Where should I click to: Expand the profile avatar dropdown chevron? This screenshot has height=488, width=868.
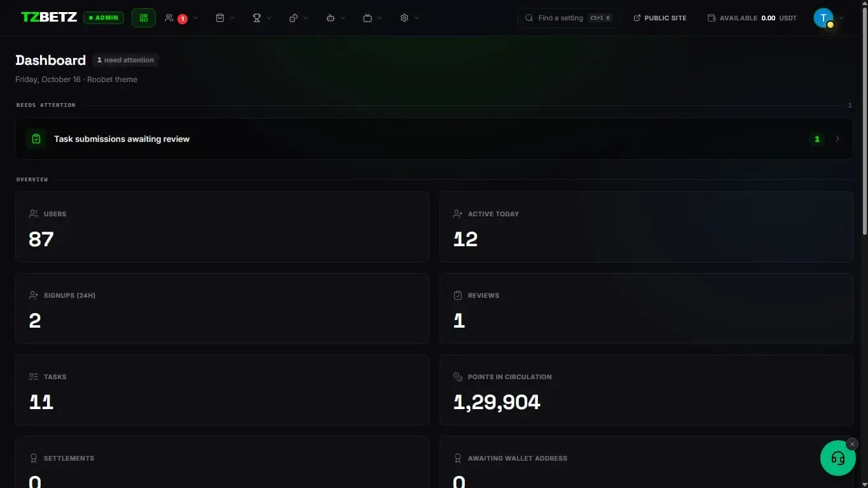[x=841, y=18]
